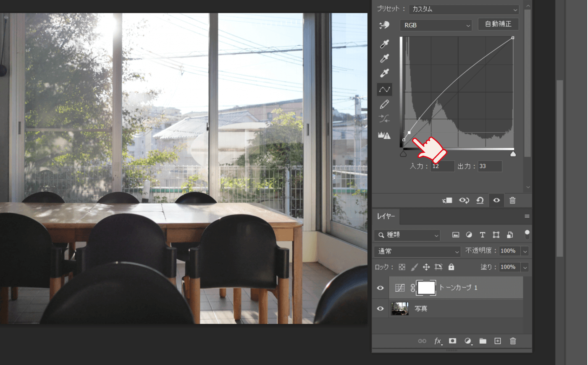Screen dimensions: 588x365
Task: Select the curve's top-right end point
Action: (x=513, y=38)
